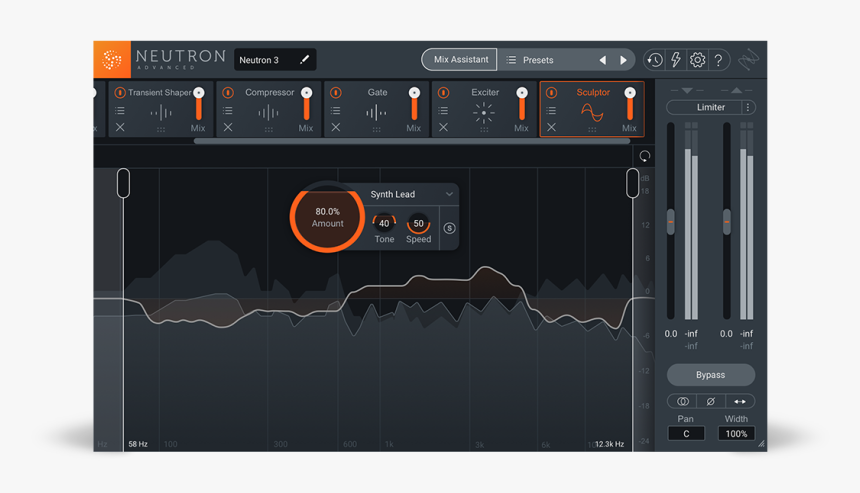Click the input gain fader handle
This screenshot has height=493, width=860.
(x=671, y=222)
